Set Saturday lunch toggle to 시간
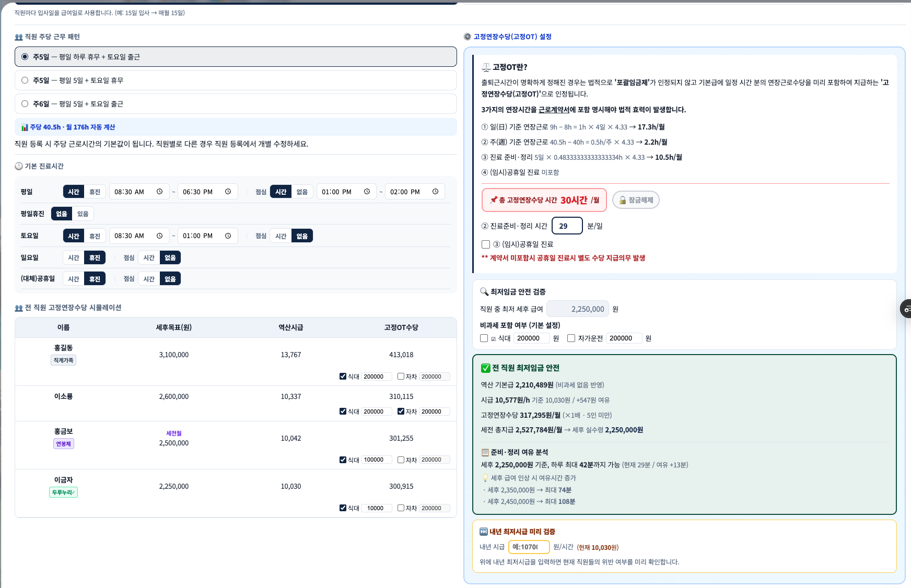Screen dimensions: 911x588 coord(281,236)
